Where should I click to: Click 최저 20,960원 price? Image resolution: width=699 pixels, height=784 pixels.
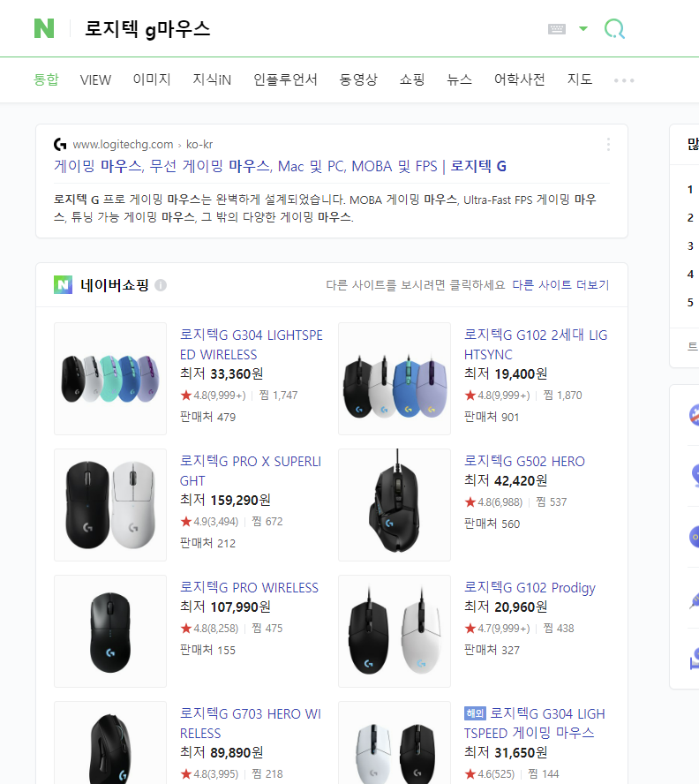[506, 607]
